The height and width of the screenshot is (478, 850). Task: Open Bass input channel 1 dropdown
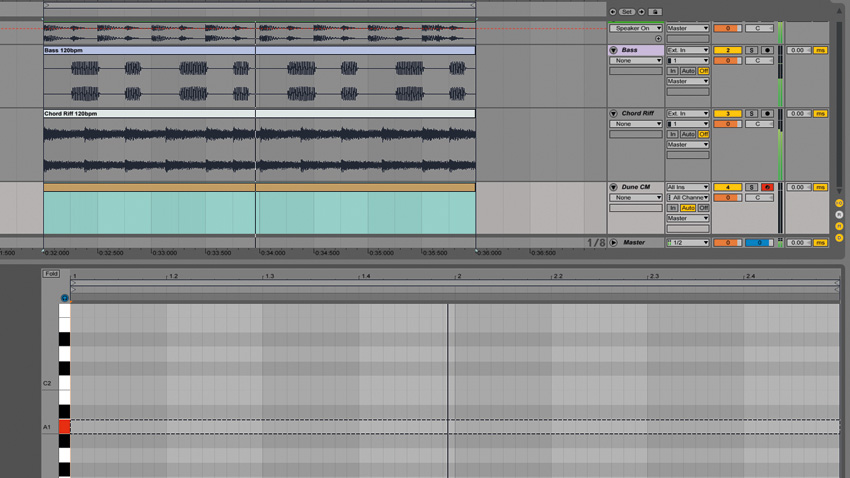click(x=687, y=61)
